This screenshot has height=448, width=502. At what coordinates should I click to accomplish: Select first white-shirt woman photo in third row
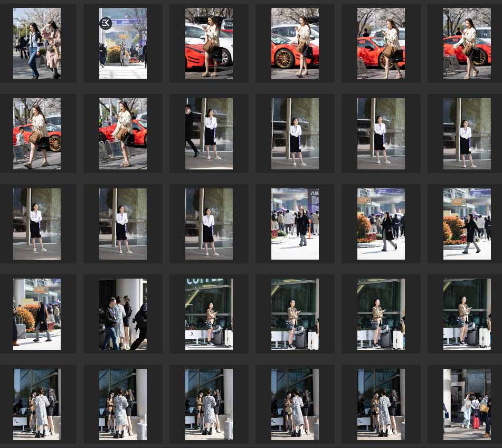click(x=37, y=224)
